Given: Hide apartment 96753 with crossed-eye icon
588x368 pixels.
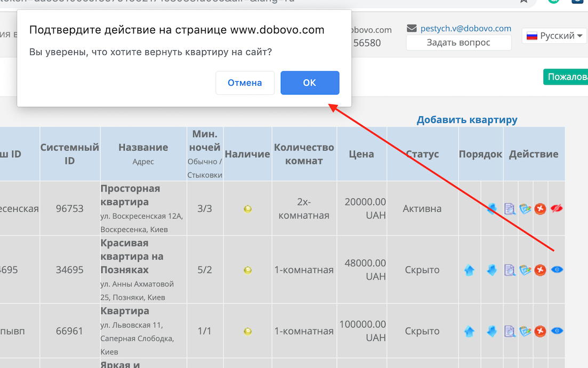Looking at the screenshot, I should coord(557,208).
